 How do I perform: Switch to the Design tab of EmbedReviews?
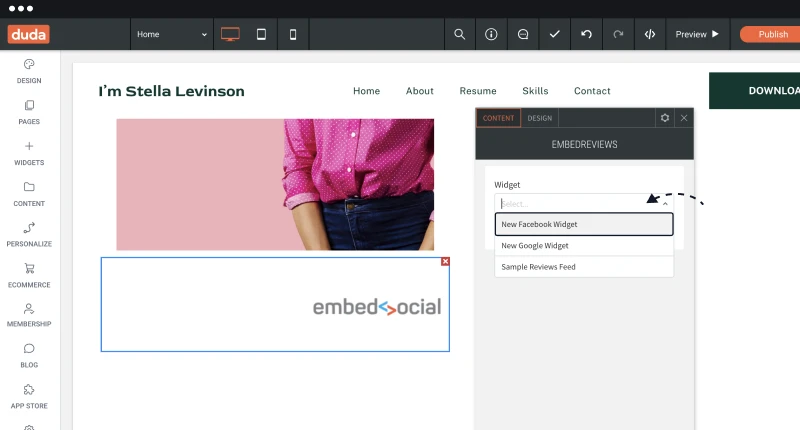tap(539, 118)
